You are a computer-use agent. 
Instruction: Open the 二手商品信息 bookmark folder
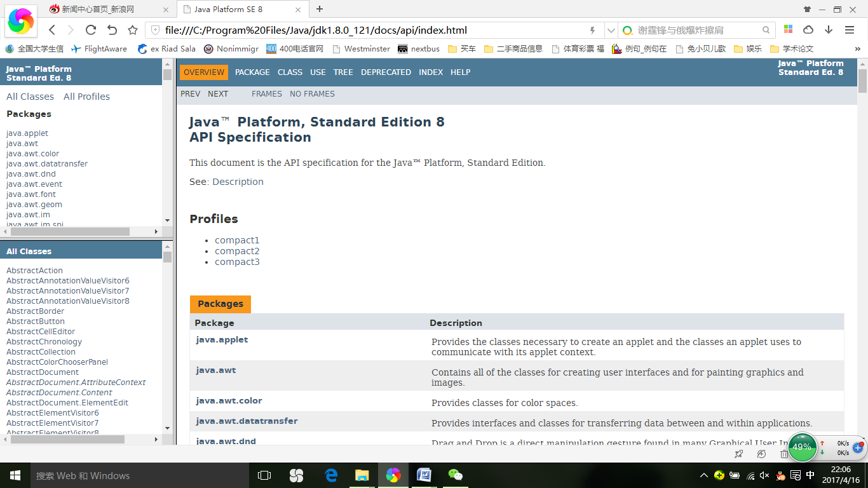(513, 48)
